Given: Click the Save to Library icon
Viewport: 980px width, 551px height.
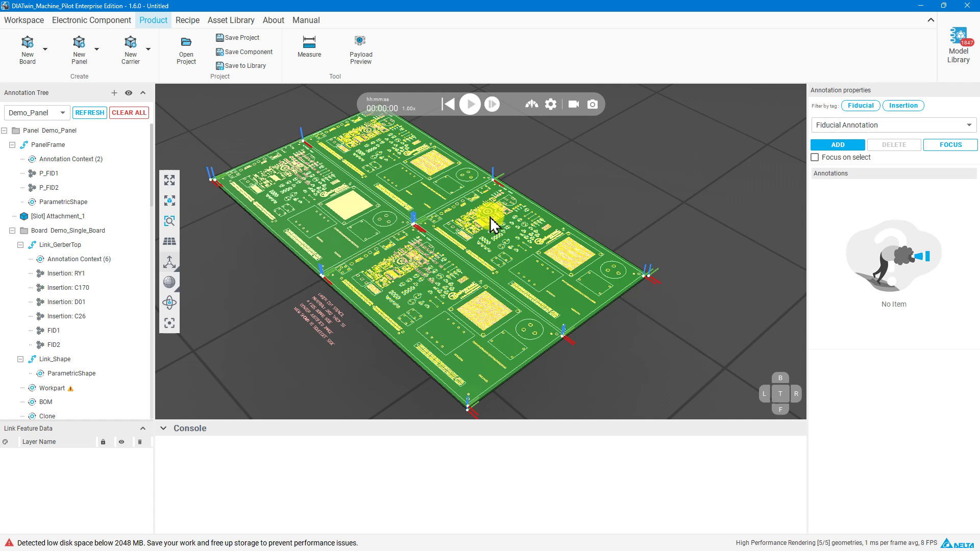Looking at the screenshot, I should coord(220,66).
